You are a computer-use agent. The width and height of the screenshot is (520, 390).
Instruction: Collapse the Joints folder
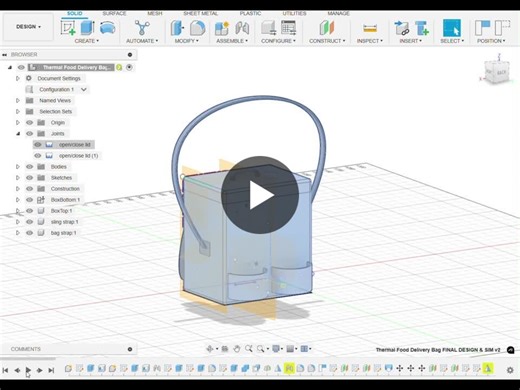coord(18,134)
